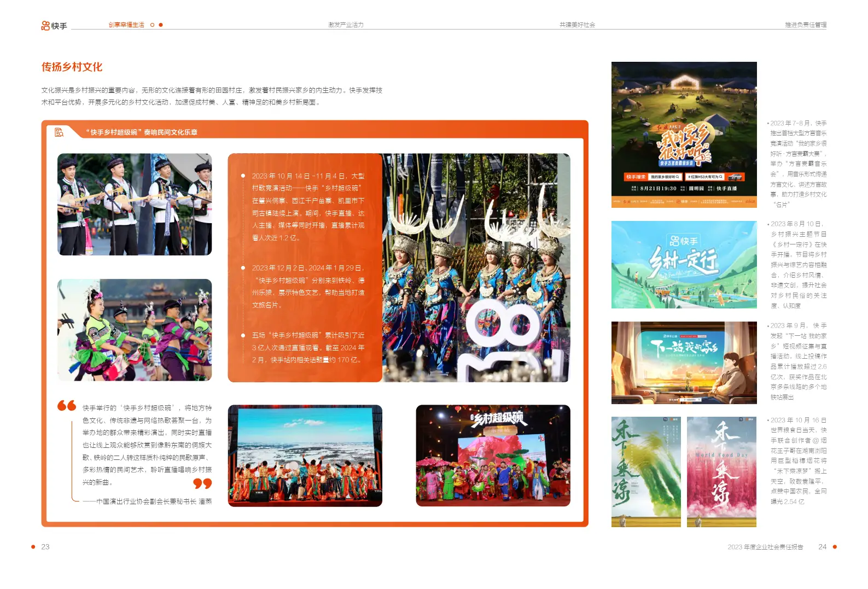Viewport: 868px width, 589px height.
Task: Open the photo of dancers in green costumes
Action: [x=135, y=330]
